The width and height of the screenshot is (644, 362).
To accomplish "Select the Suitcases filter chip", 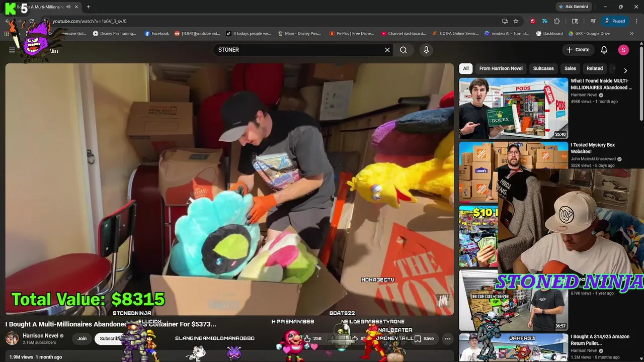I will coord(543,68).
